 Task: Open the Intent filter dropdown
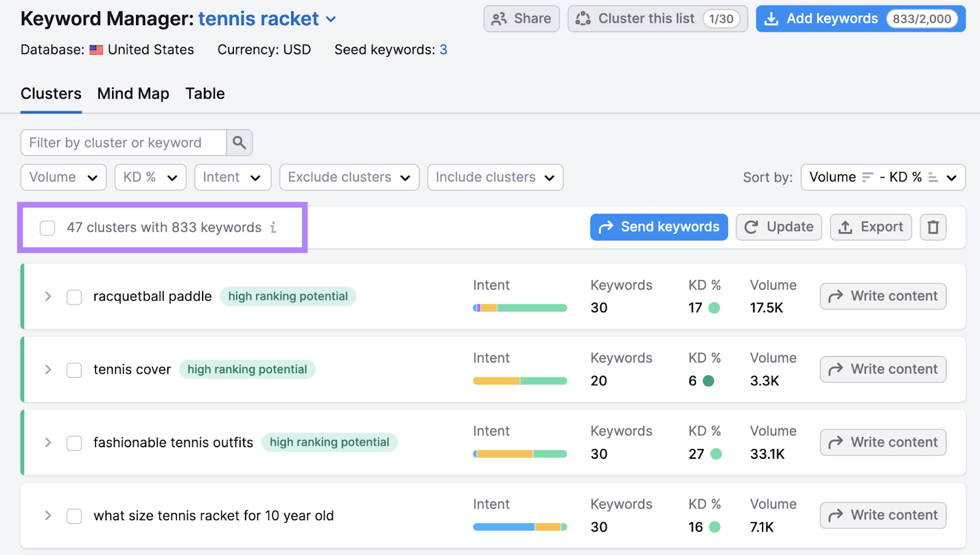click(x=232, y=177)
